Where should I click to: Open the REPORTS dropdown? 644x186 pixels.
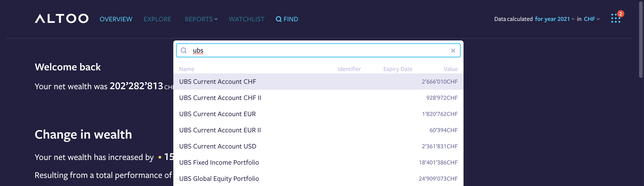201,19
